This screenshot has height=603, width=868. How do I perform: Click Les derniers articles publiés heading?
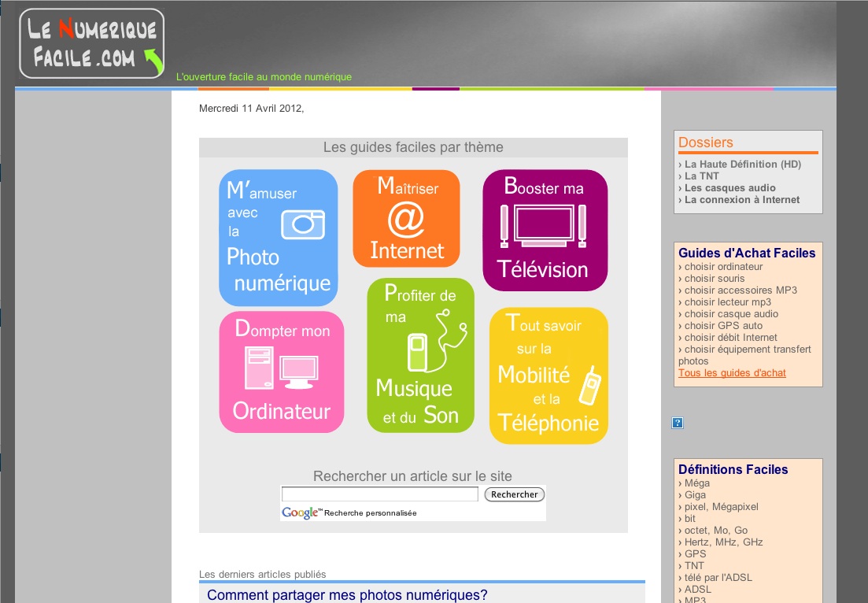(x=262, y=574)
